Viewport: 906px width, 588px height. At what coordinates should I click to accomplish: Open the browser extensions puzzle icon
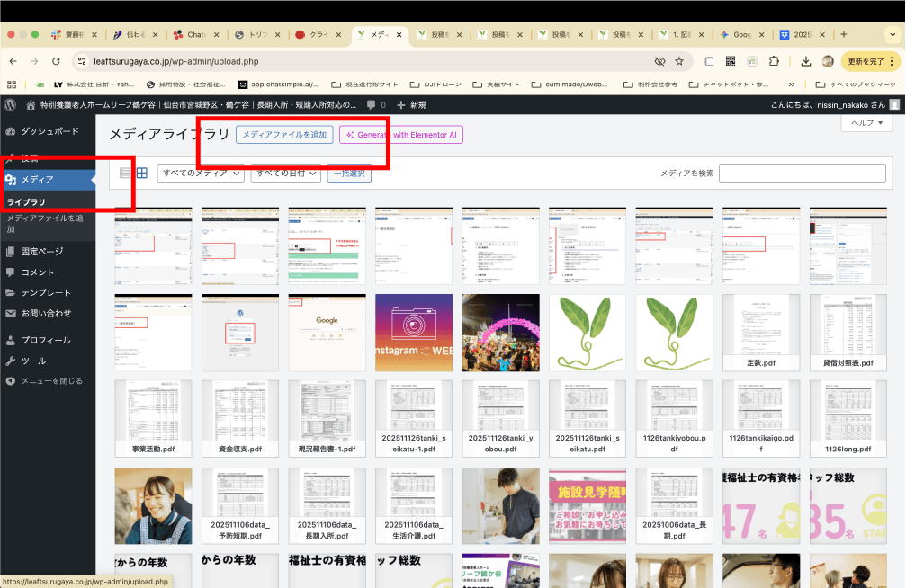click(773, 61)
